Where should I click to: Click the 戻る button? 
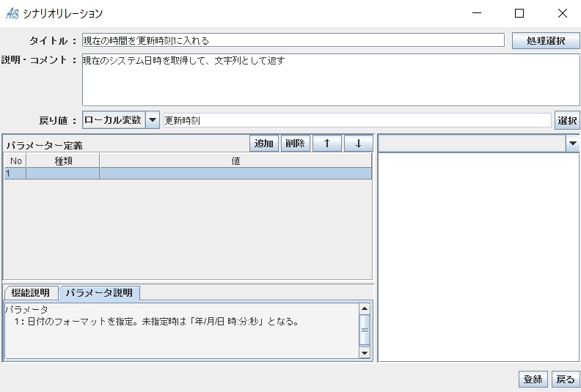tap(565, 379)
